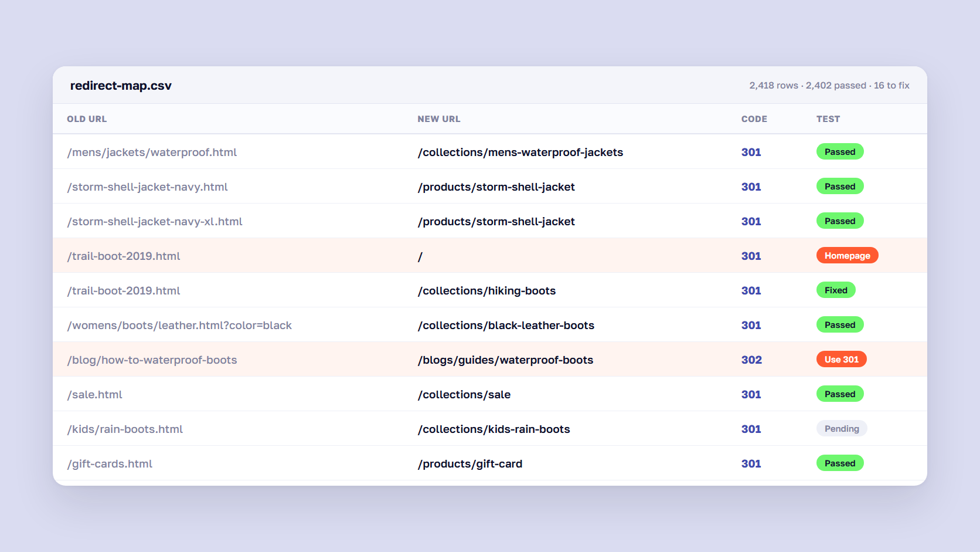
Task: Click 301 code in the kids-rain-boots row
Action: [751, 429]
